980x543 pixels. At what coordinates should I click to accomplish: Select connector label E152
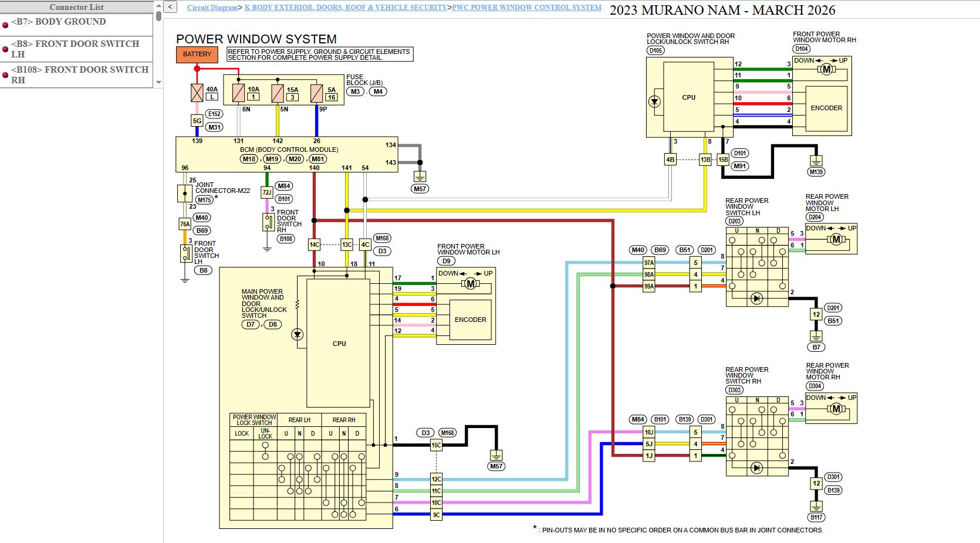[x=214, y=114]
